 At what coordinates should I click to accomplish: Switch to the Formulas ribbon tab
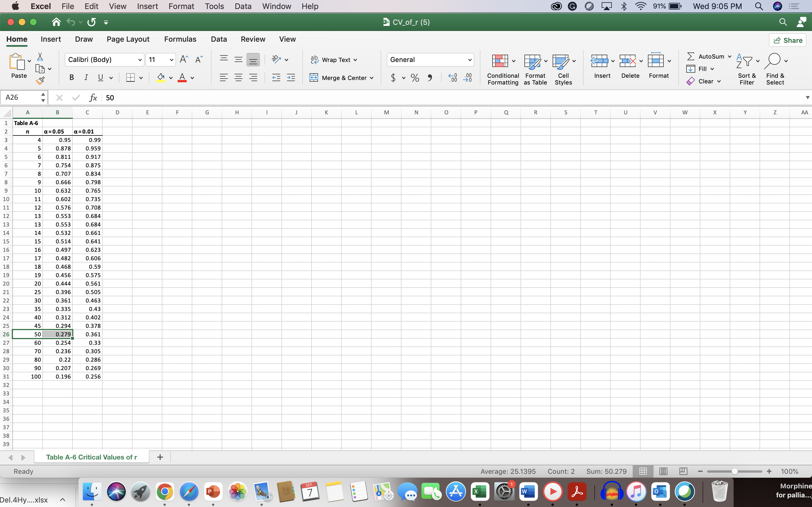[x=180, y=39]
